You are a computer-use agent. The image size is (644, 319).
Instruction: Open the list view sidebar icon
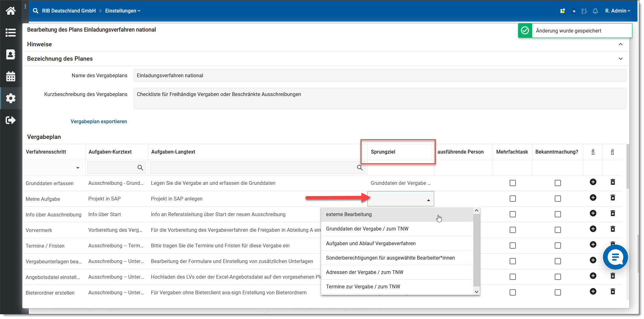pyautogui.click(x=11, y=33)
